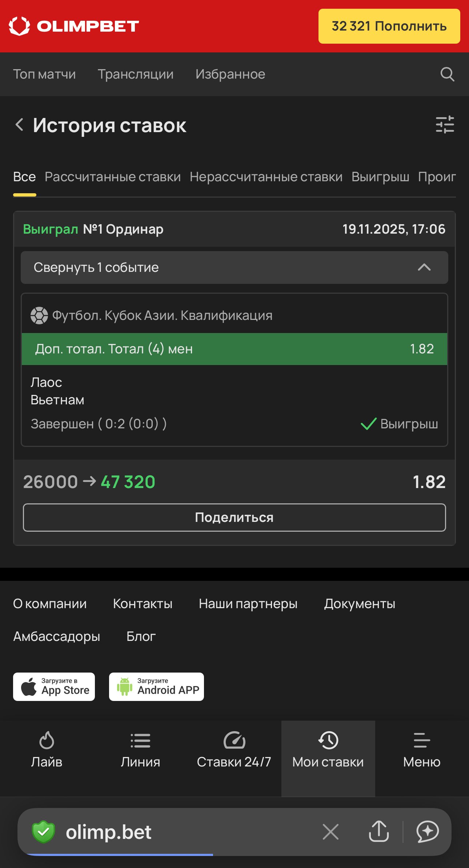The width and height of the screenshot is (469, 868).
Task: Collapse the Свернуть 1 событие section
Action: tap(234, 267)
